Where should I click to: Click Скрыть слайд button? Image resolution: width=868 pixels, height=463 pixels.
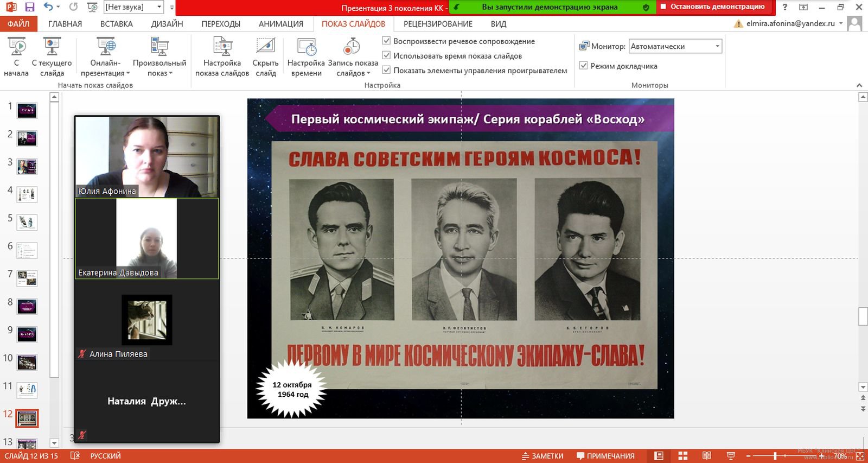pyautogui.click(x=265, y=57)
